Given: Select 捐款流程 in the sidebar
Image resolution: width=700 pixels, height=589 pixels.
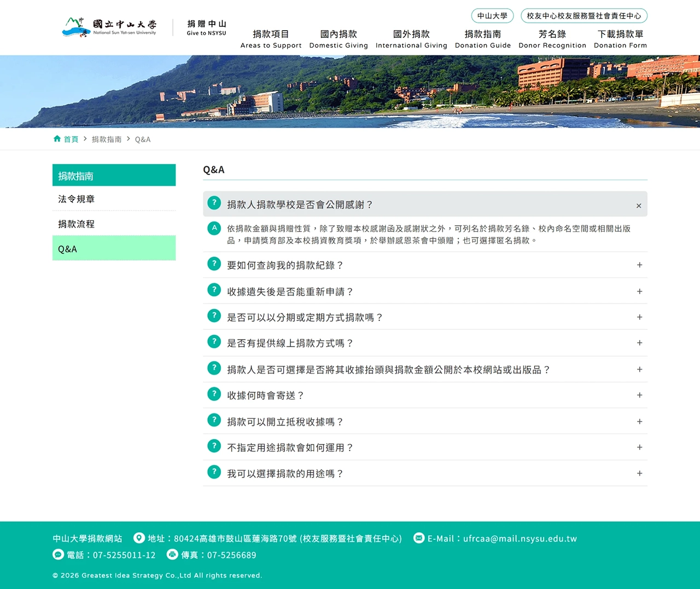Looking at the screenshot, I should [x=114, y=224].
